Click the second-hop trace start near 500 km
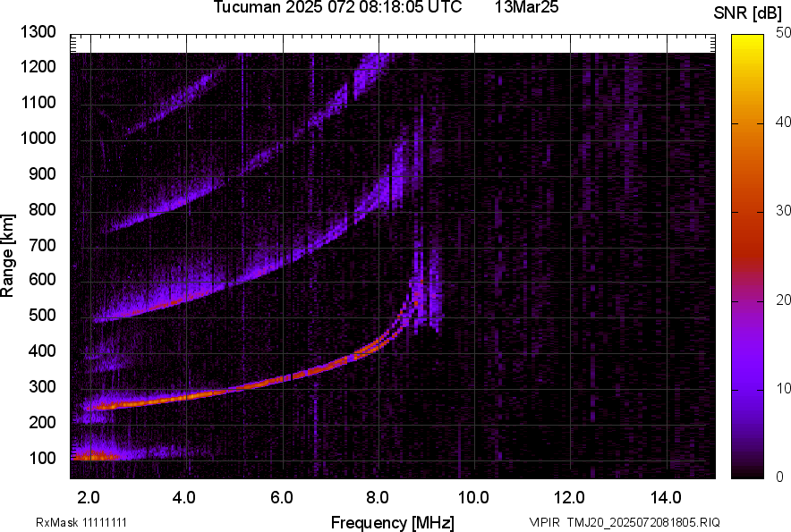791x532 pixels. pyautogui.click(x=100, y=317)
